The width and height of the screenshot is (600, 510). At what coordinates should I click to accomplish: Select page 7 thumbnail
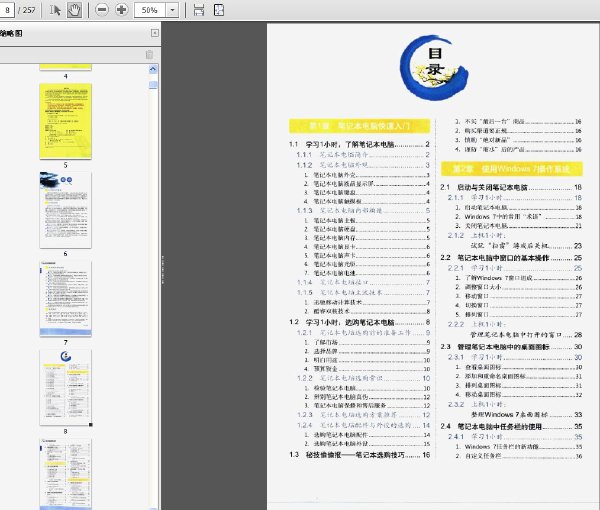65,299
